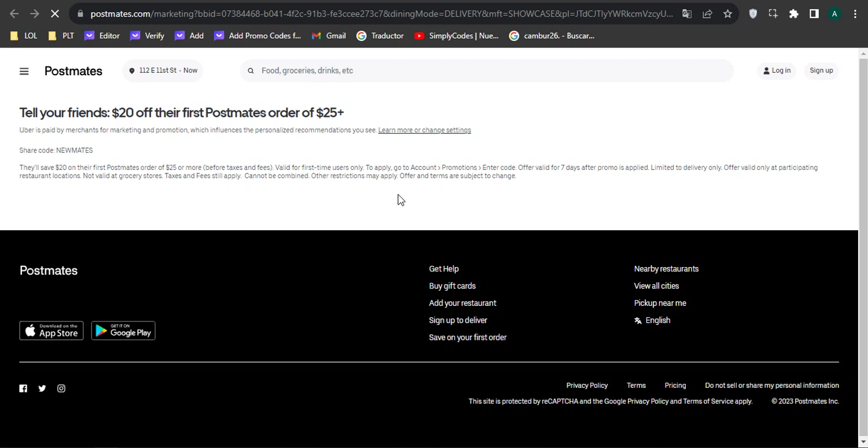Open Postmates Twitter icon
Image resolution: width=868 pixels, height=448 pixels.
pyautogui.click(x=42, y=388)
